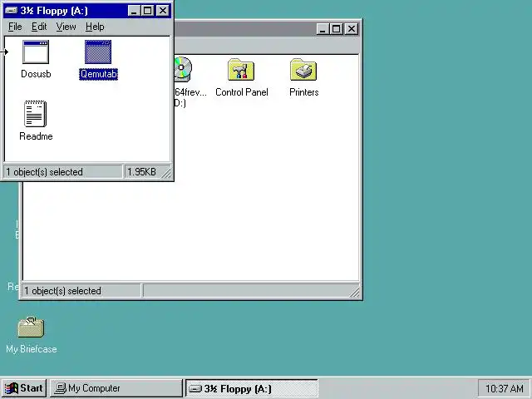Open the Edit menu in Floppy window
Screen dimensions: 532x399
39,27
